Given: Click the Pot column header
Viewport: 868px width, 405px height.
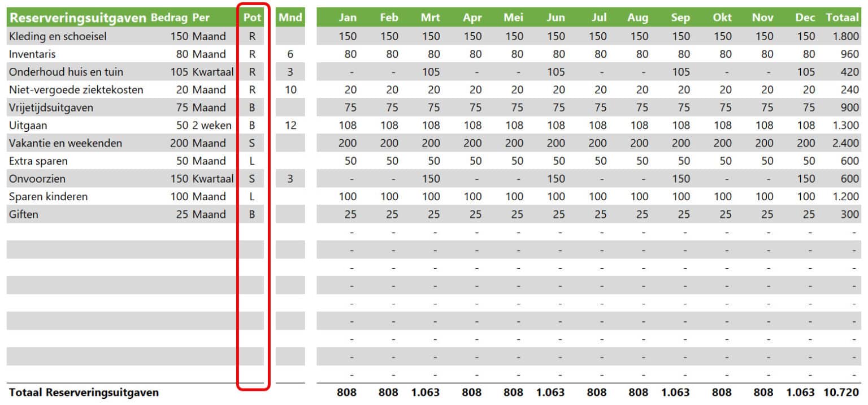Looking at the screenshot, I should coord(253,17).
